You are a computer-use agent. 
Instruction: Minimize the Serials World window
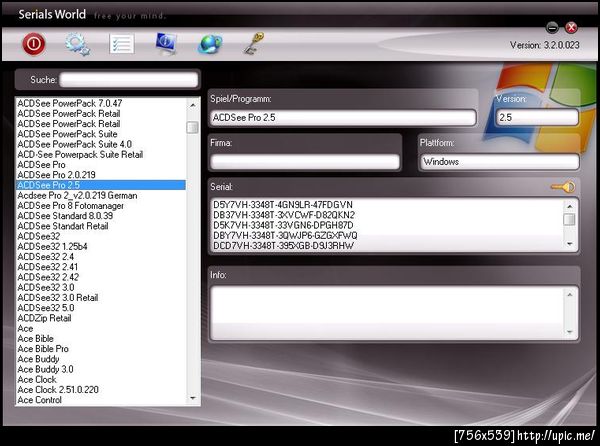(x=552, y=28)
